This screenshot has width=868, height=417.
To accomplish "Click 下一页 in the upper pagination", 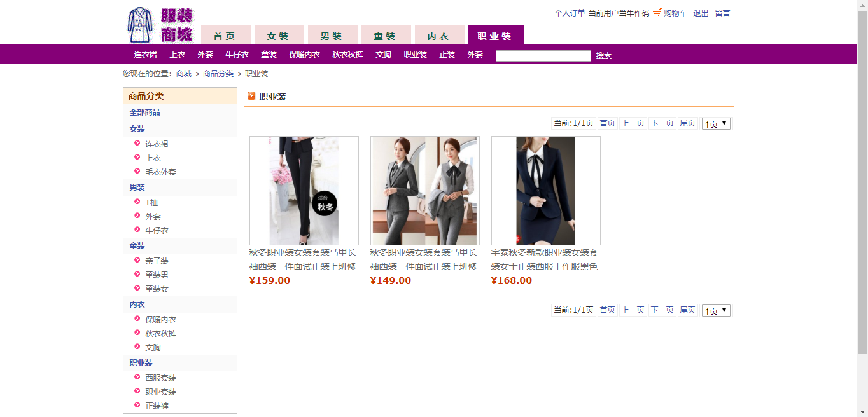I will click(x=662, y=123).
